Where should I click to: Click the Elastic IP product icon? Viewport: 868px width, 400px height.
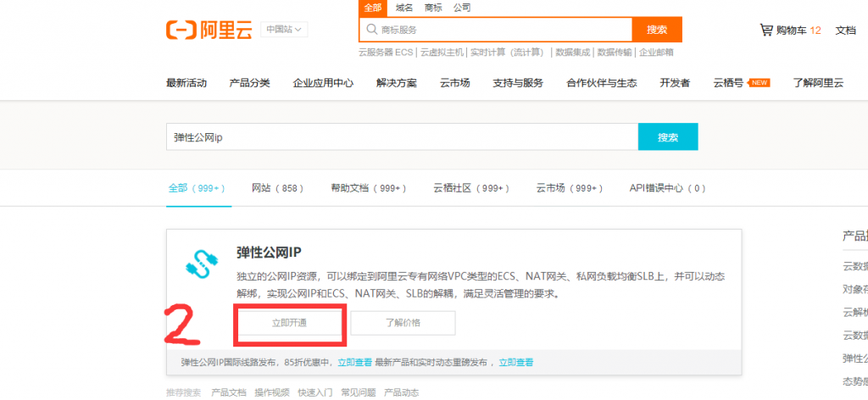202,264
